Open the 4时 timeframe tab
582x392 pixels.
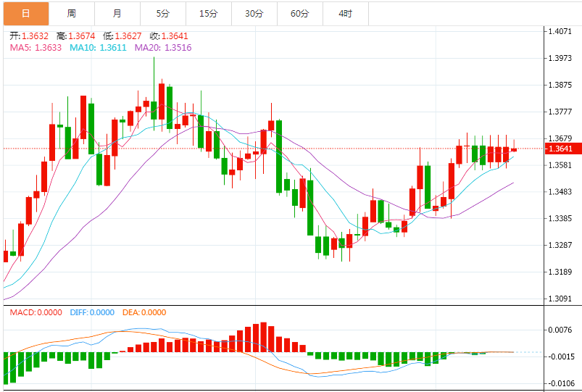(x=346, y=14)
